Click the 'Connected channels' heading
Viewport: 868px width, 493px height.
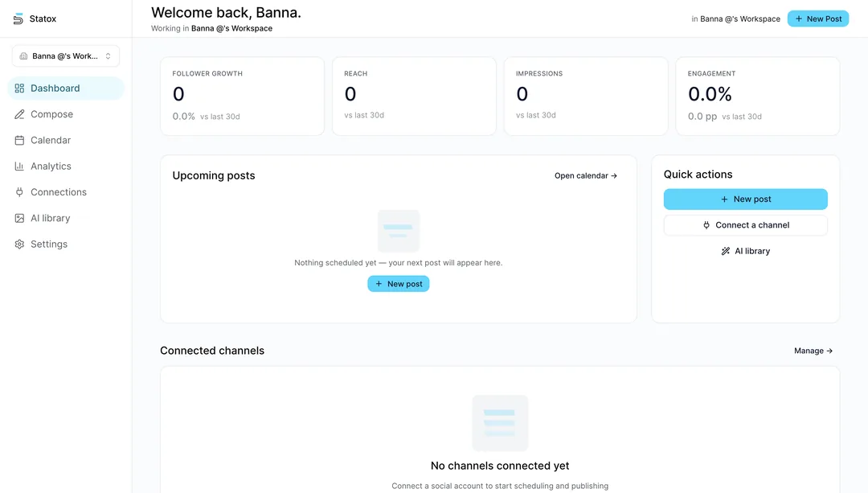212,351
